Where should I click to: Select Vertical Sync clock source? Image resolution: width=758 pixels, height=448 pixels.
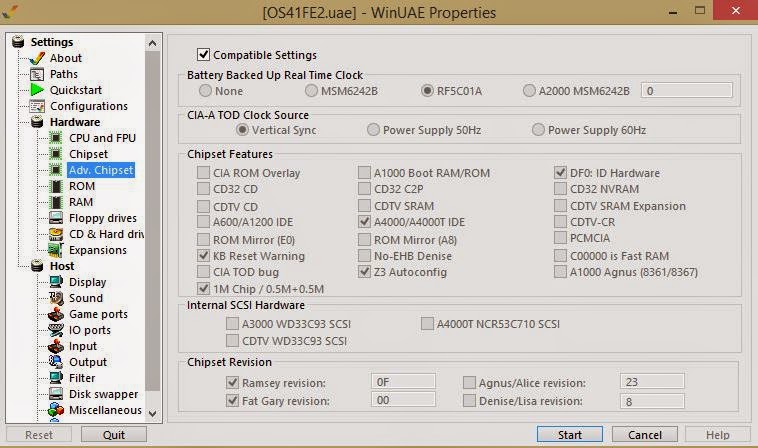tap(242, 130)
